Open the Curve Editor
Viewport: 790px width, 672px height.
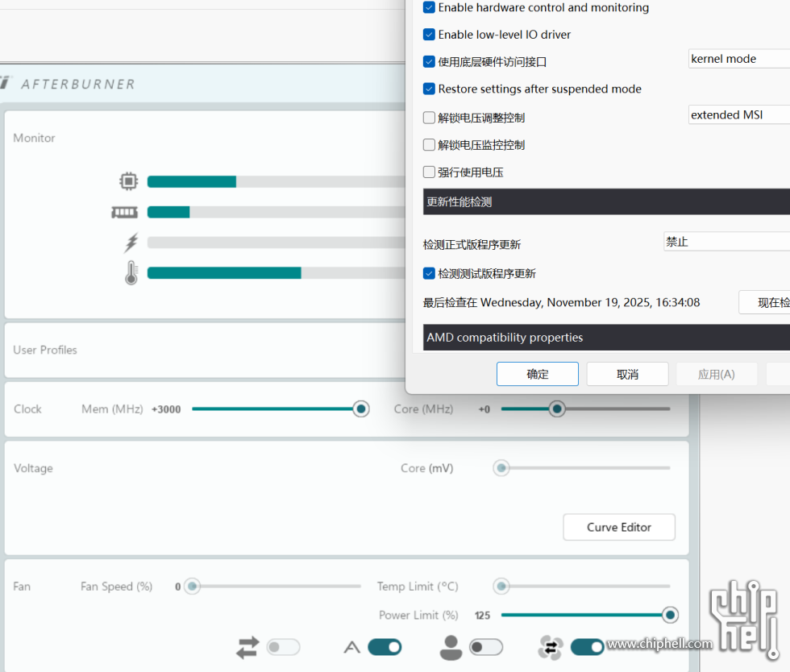[x=618, y=527]
